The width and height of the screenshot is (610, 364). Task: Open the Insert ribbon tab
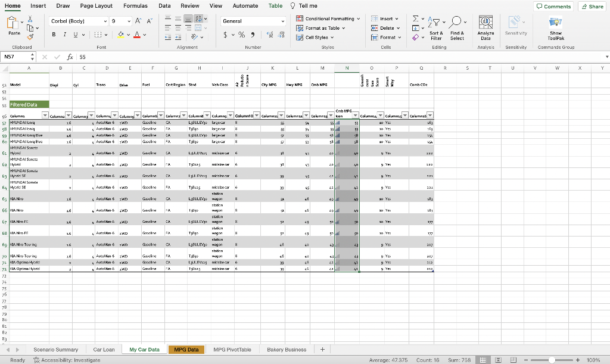38,6
